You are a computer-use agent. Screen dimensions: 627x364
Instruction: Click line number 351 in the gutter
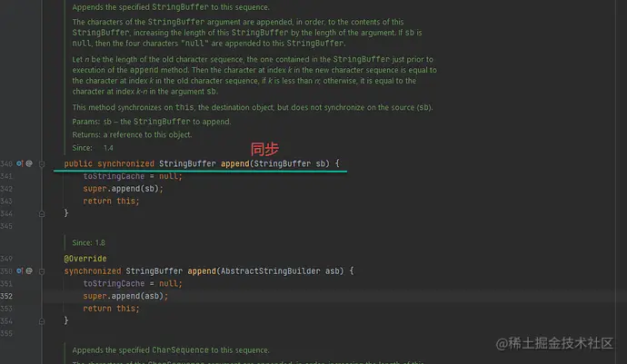tap(6, 284)
